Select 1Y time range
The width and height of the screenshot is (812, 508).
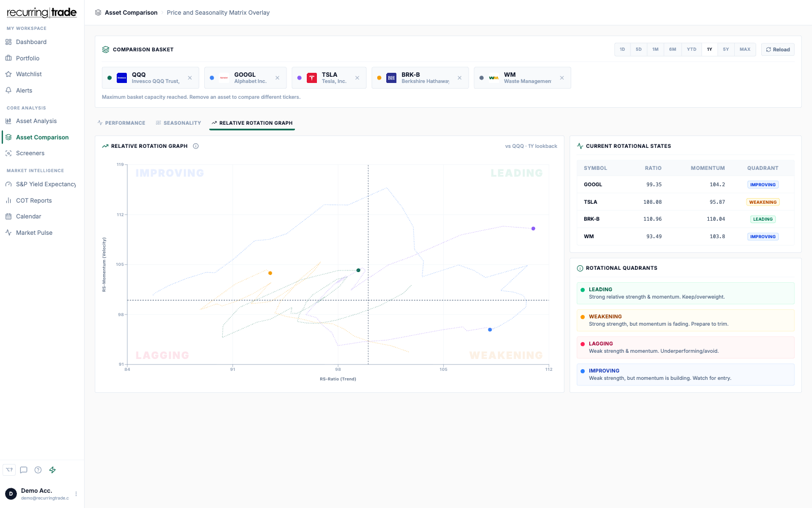pos(709,50)
